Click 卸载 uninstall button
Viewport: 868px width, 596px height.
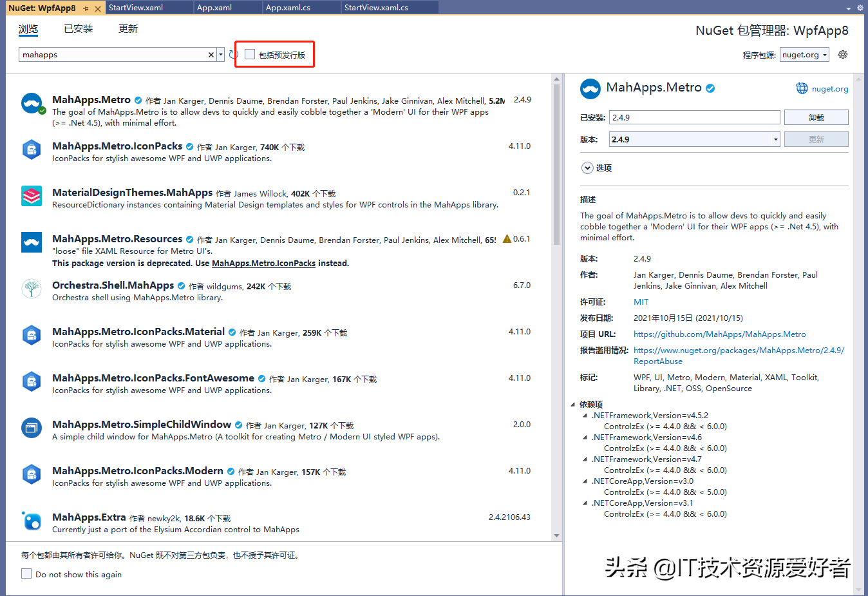[816, 117]
